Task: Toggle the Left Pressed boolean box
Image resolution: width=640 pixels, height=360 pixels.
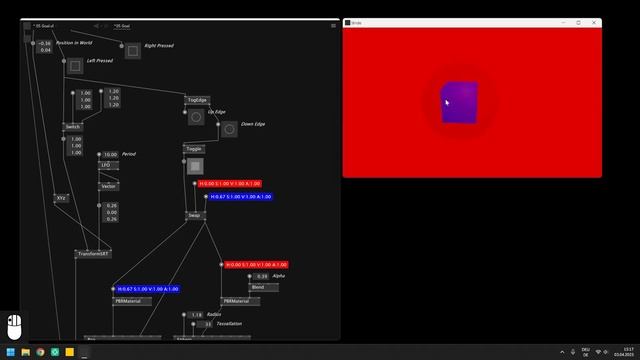Action: (x=75, y=66)
